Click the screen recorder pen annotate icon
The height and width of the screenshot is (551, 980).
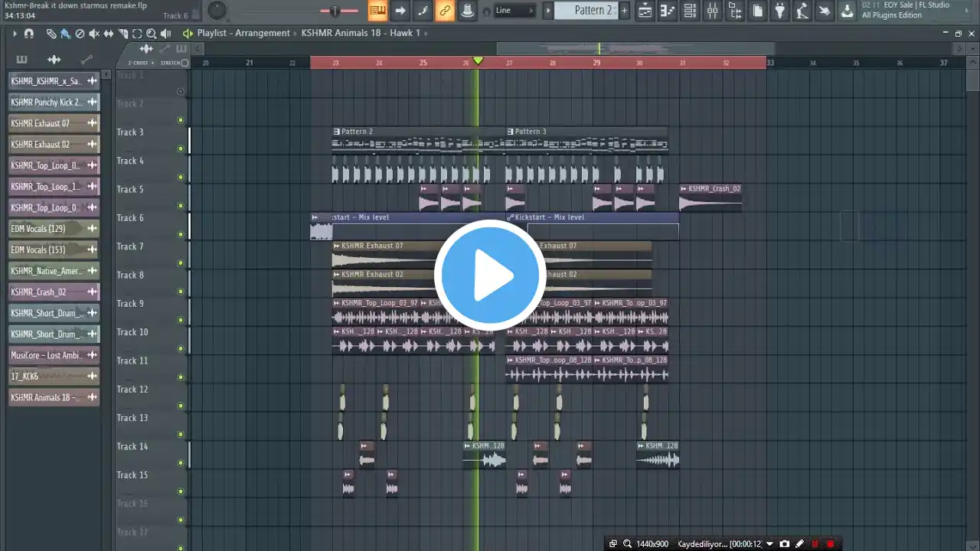[800, 544]
